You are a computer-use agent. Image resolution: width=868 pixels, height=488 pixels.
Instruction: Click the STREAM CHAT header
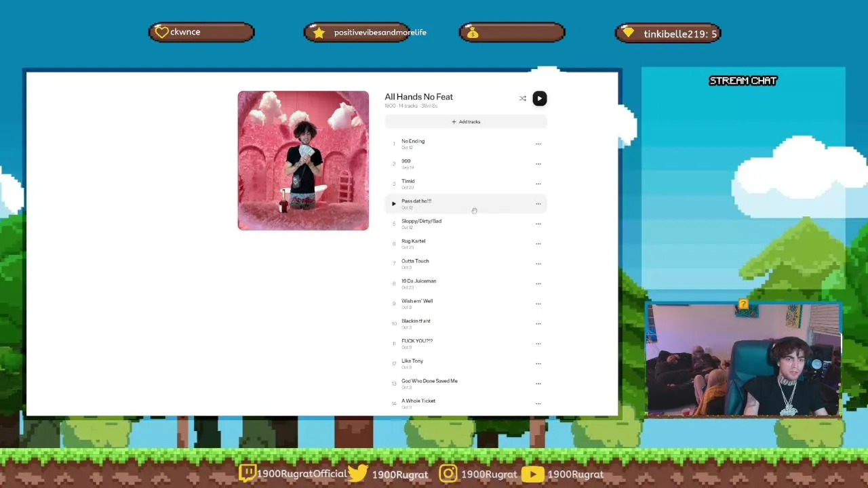(743, 81)
